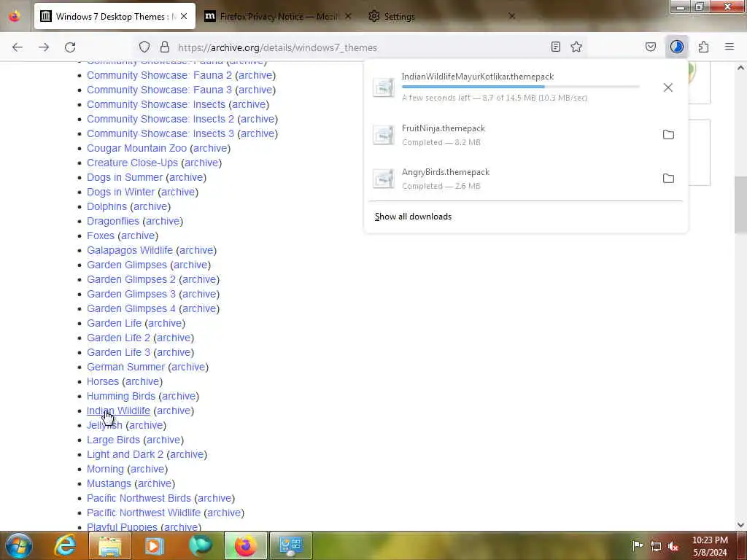This screenshot has width=747, height=560.
Task: Open the Morning theme link
Action: pyautogui.click(x=105, y=469)
